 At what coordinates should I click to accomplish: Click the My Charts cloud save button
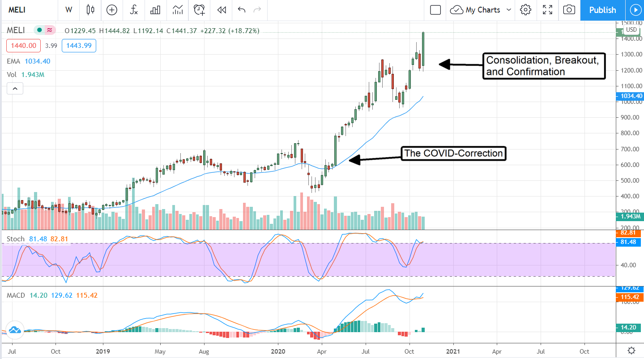tap(475, 10)
